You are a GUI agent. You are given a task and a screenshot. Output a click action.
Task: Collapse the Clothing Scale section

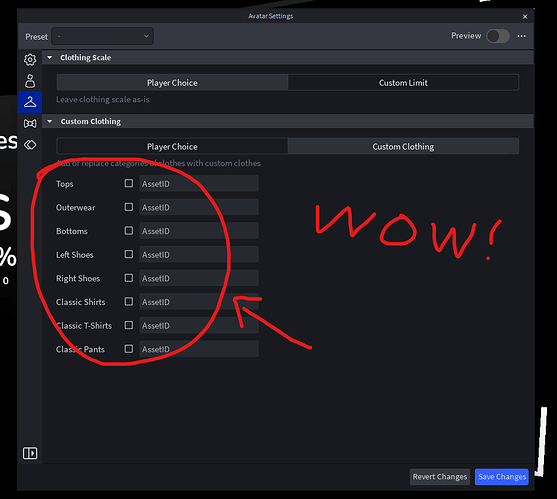point(50,58)
